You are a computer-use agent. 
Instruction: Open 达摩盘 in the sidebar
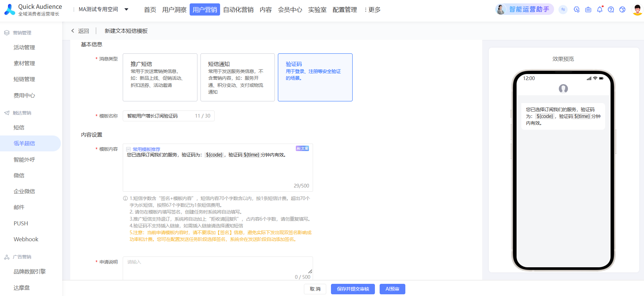[x=22, y=288]
